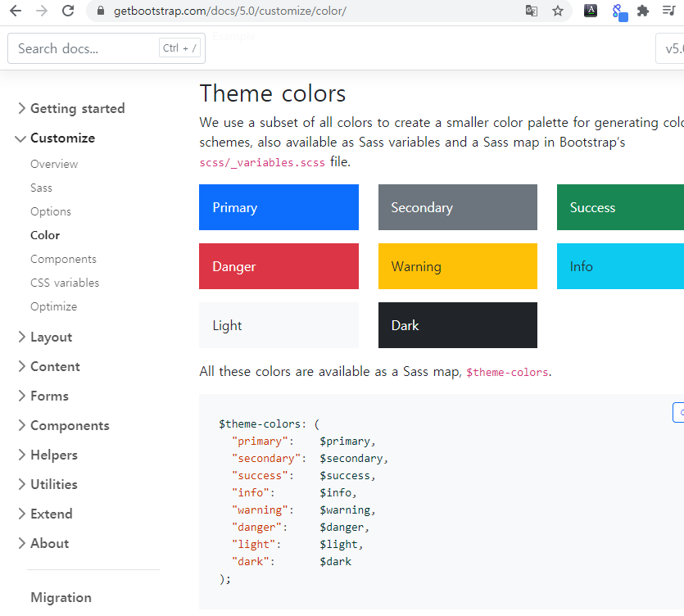
Task: Click the address bar URL
Action: [230, 11]
